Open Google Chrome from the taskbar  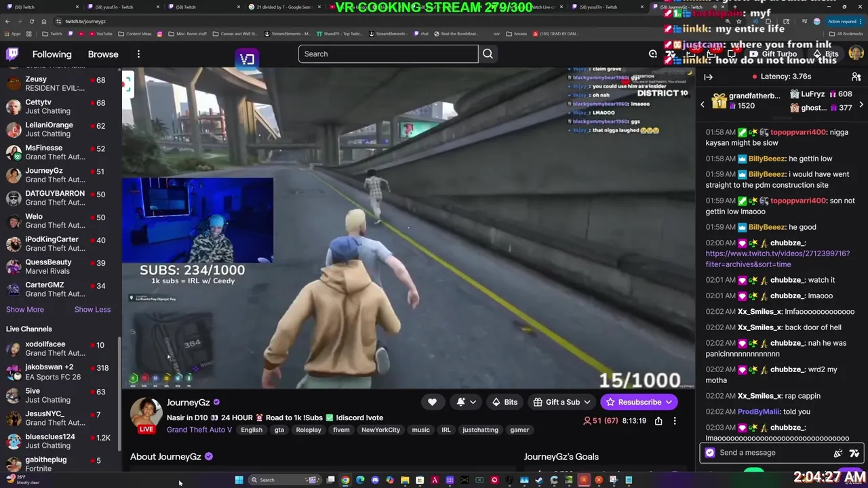(345, 480)
